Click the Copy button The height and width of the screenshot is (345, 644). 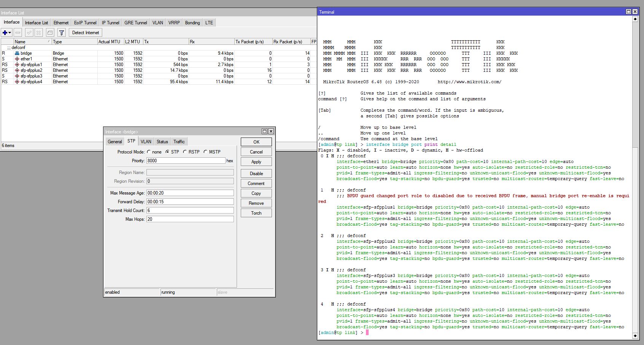coord(256,193)
